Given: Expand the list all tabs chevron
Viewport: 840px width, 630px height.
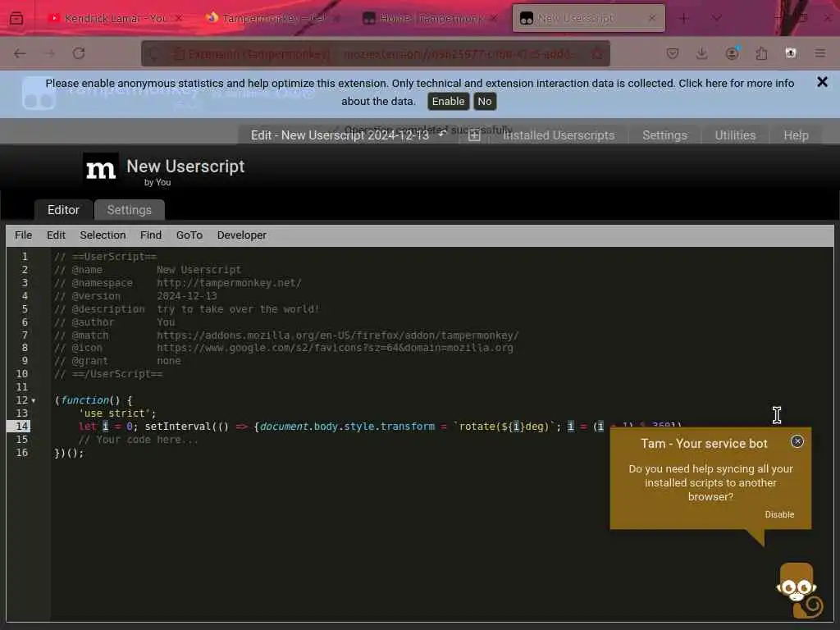Looking at the screenshot, I should [x=716, y=18].
